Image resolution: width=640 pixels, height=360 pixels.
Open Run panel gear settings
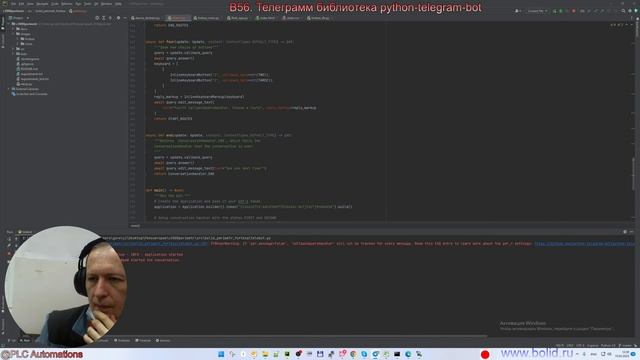click(625, 231)
